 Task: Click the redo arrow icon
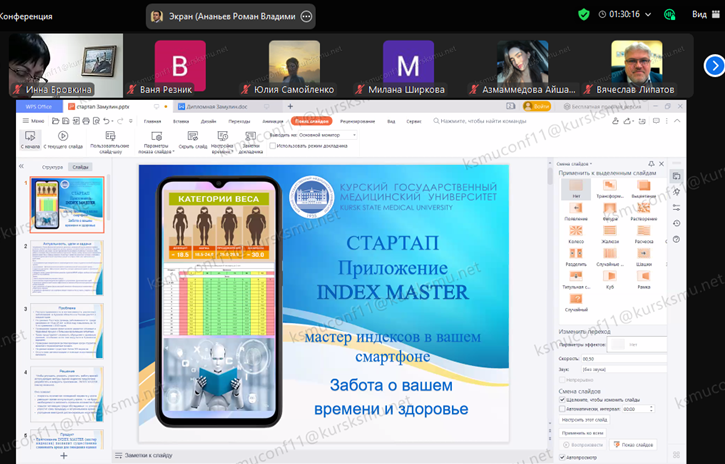point(120,121)
